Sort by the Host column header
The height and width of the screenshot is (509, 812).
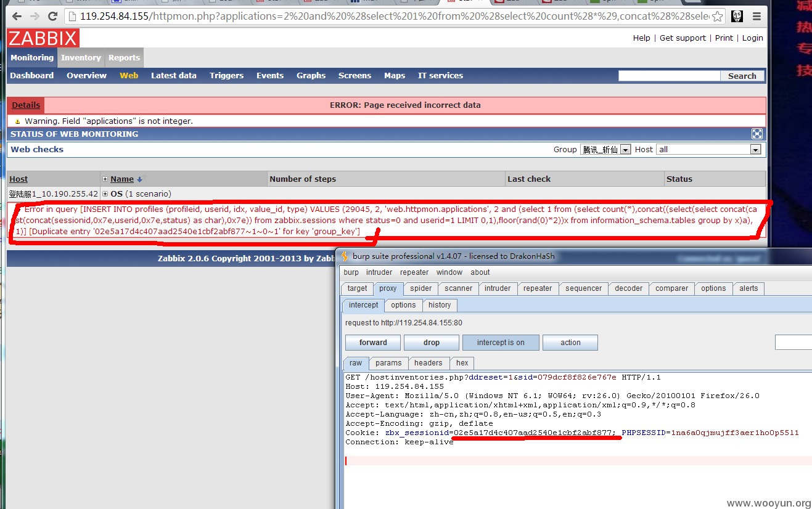tap(18, 179)
